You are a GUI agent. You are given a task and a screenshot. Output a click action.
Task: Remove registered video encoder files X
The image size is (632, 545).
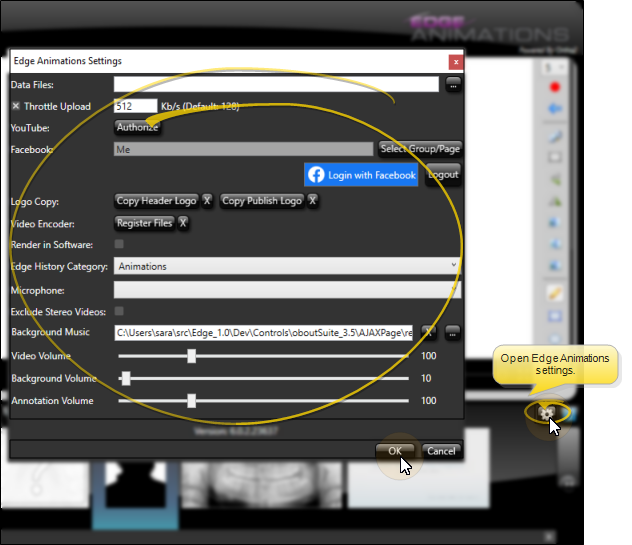(183, 223)
